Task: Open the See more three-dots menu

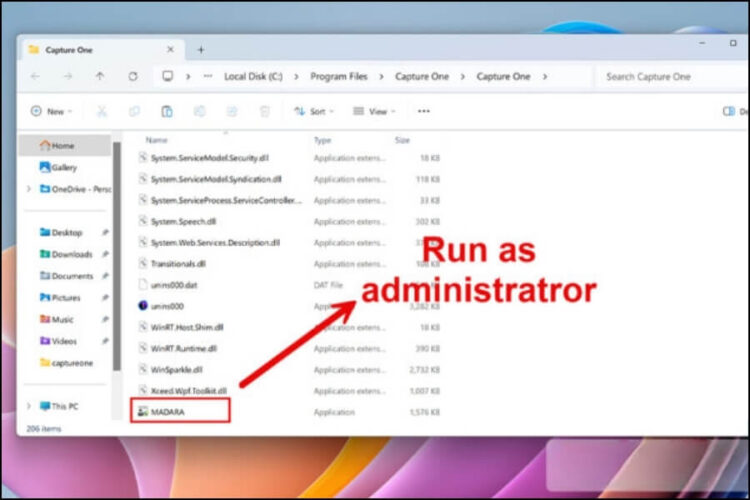Action: point(424,111)
